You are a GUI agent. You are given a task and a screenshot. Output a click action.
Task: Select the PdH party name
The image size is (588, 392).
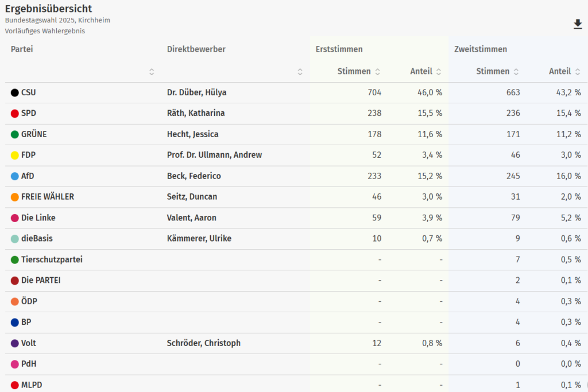click(29, 364)
